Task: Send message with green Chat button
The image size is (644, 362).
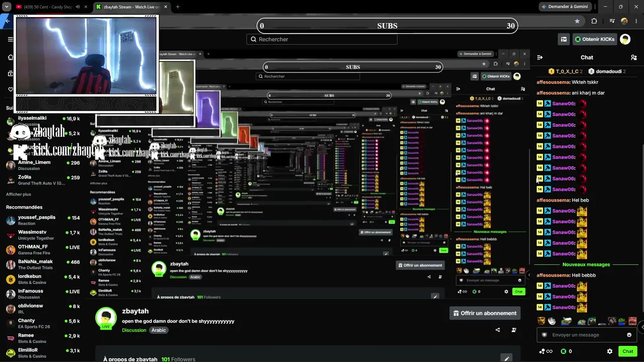Action: 627,351
